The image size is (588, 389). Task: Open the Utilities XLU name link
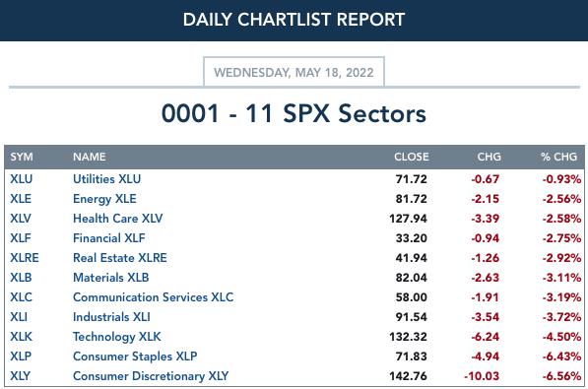tap(107, 179)
